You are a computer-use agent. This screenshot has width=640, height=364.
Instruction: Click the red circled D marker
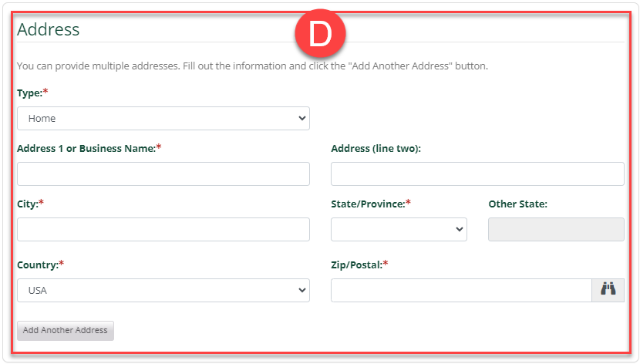coord(321,35)
